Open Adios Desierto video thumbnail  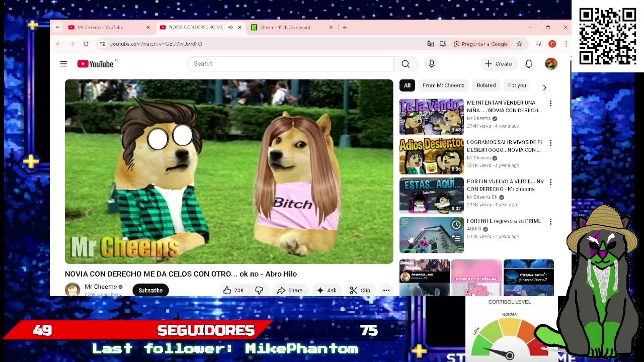[x=431, y=156]
